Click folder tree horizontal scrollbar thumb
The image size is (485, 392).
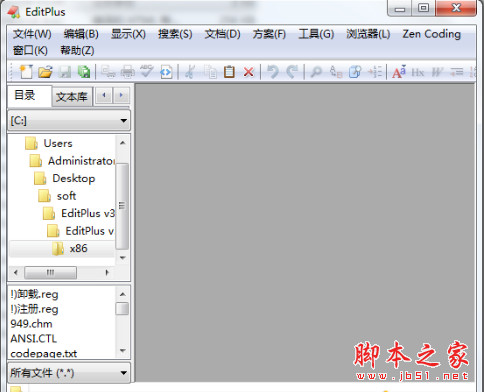pyautogui.click(x=50, y=272)
